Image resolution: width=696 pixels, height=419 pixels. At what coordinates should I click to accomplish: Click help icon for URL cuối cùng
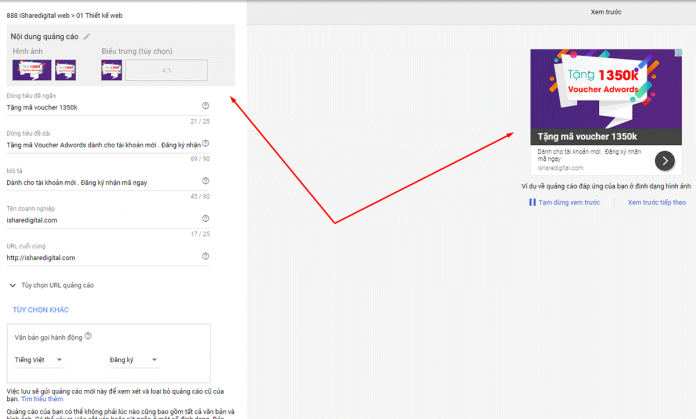tap(206, 256)
